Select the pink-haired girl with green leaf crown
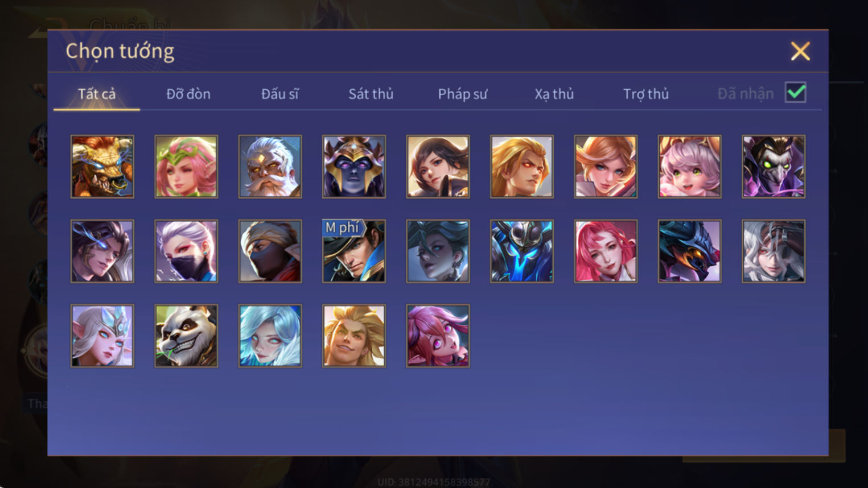This screenshot has width=868, height=488. [x=186, y=167]
